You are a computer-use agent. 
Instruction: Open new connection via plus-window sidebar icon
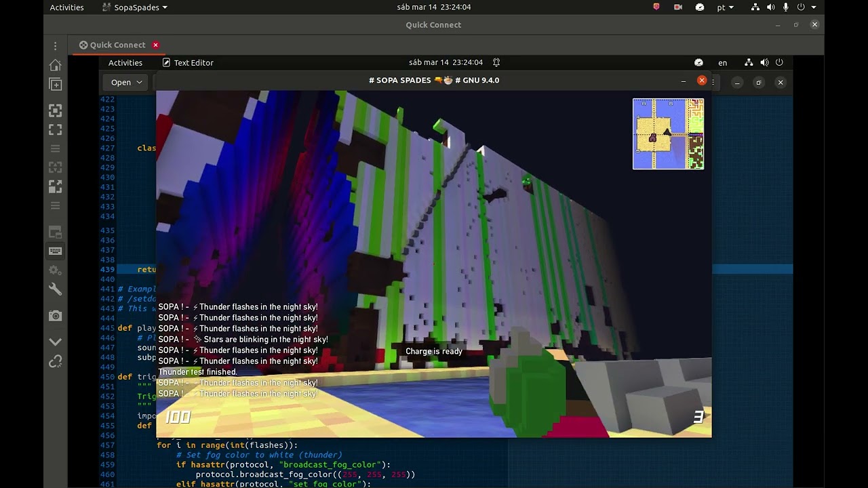pyautogui.click(x=56, y=85)
